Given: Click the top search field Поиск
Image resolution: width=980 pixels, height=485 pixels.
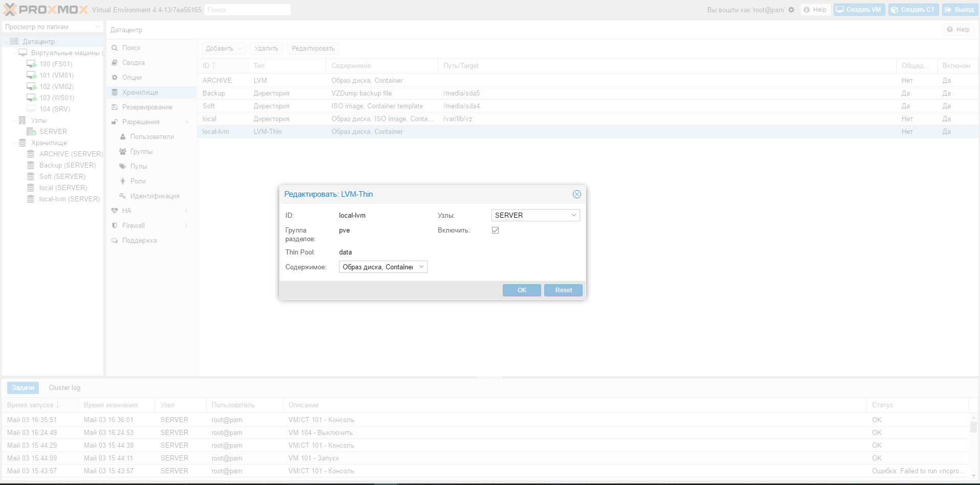Looking at the screenshot, I should [248, 10].
